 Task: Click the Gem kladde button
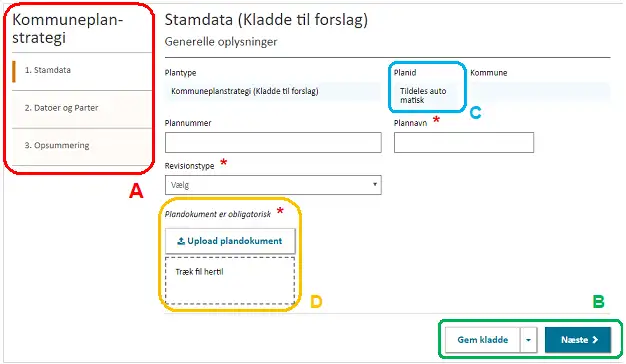coord(483,340)
